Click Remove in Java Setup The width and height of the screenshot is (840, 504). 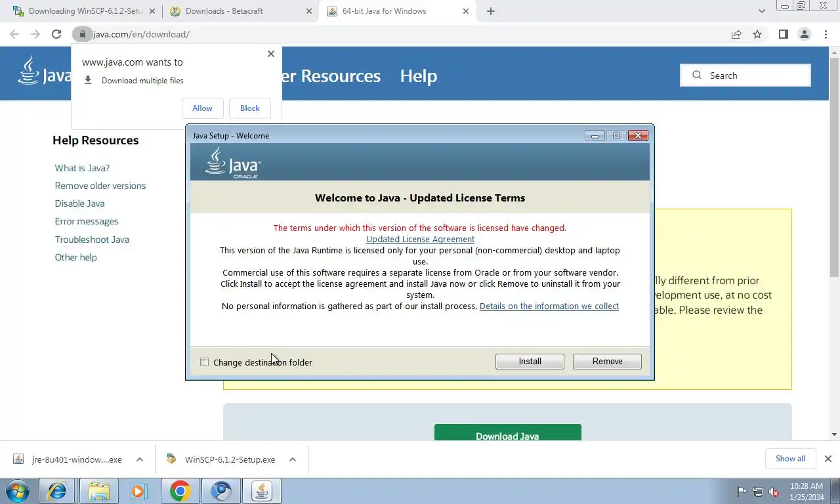[607, 362]
